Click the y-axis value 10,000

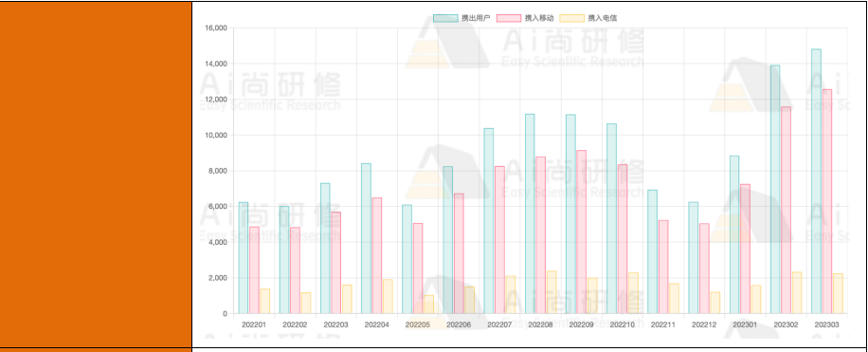(x=216, y=136)
